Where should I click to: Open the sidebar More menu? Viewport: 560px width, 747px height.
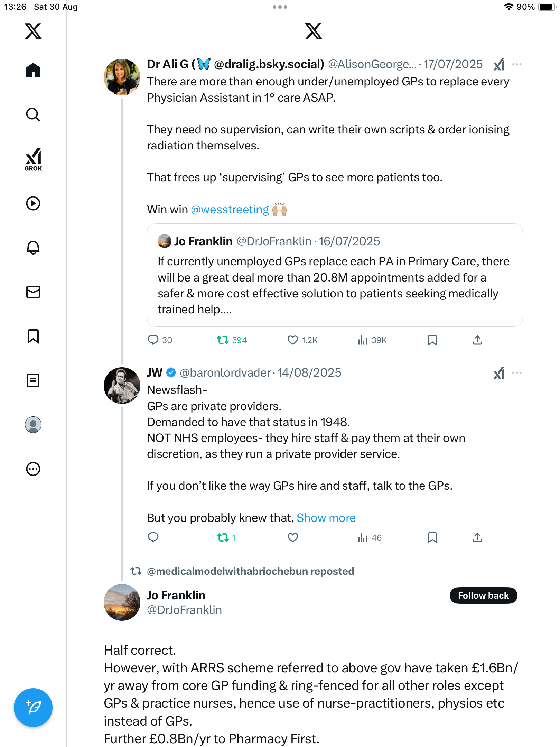pos(33,469)
